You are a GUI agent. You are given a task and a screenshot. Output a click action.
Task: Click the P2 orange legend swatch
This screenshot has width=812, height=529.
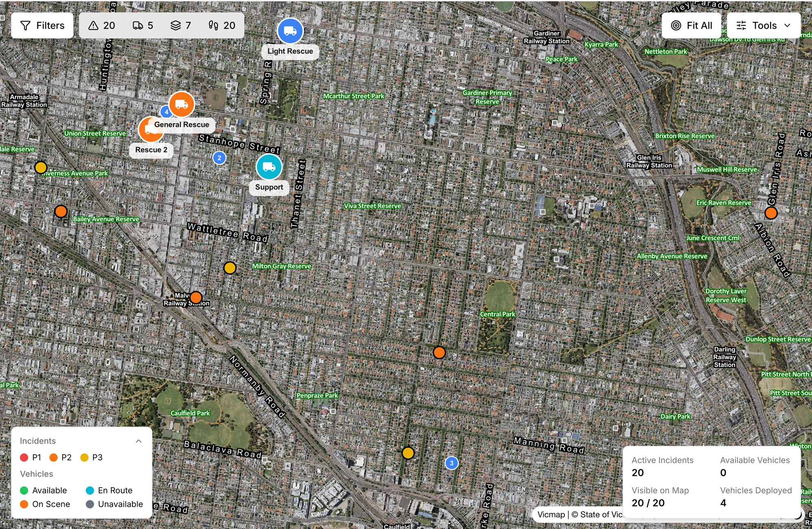click(53, 457)
